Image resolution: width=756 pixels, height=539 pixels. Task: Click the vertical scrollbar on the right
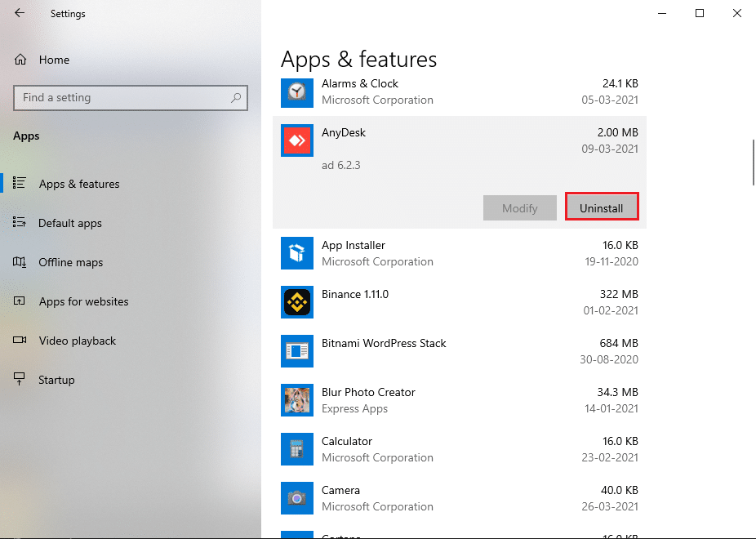coord(752,161)
